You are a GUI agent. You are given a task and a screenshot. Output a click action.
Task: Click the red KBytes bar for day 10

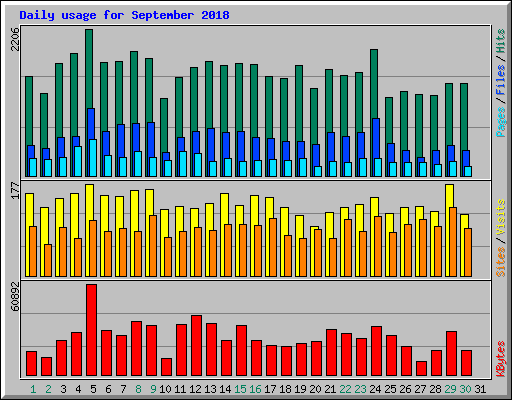pyautogui.click(x=166, y=367)
